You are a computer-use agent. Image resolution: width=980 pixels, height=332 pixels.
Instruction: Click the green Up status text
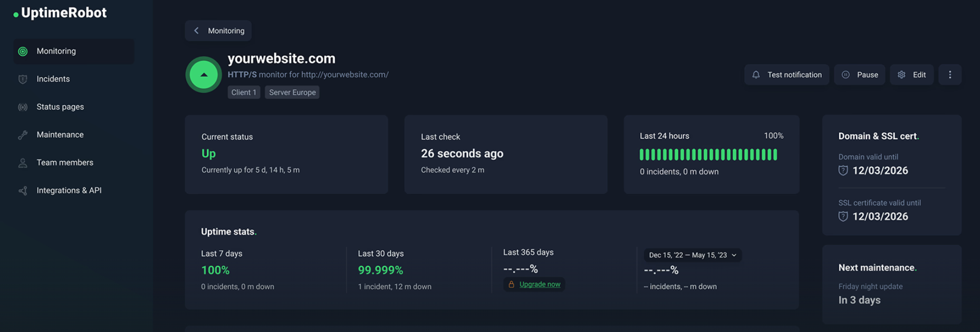[x=208, y=153]
